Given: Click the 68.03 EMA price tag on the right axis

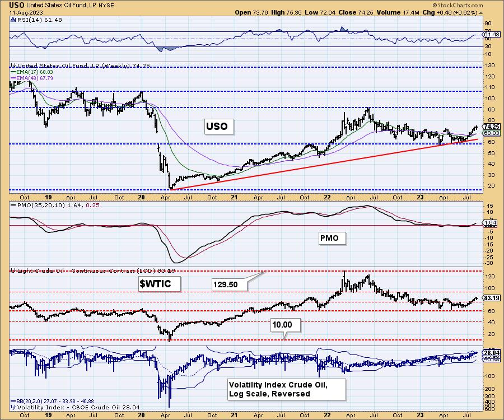Looking at the screenshot, I should pos(492,133).
